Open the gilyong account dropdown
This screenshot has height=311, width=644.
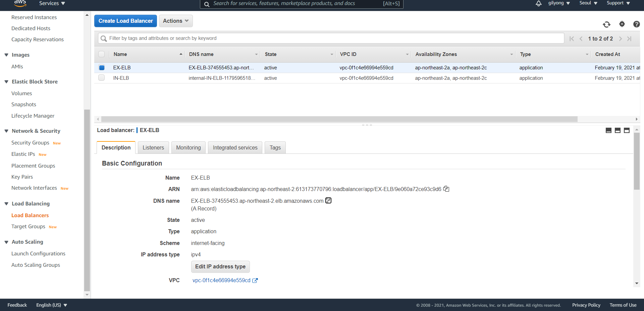click(559, 3)
